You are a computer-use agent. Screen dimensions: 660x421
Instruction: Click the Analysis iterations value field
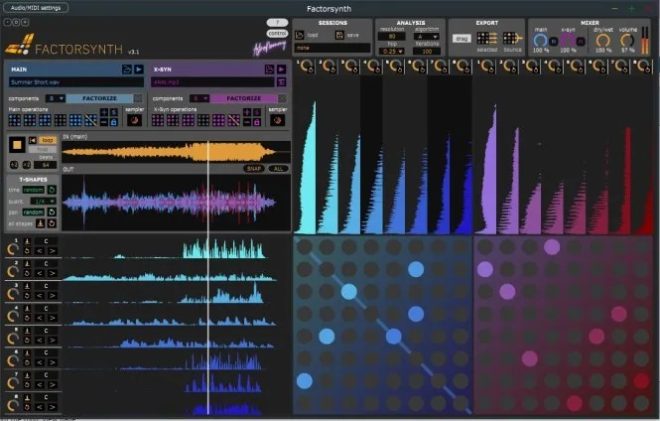click(426, 51)
